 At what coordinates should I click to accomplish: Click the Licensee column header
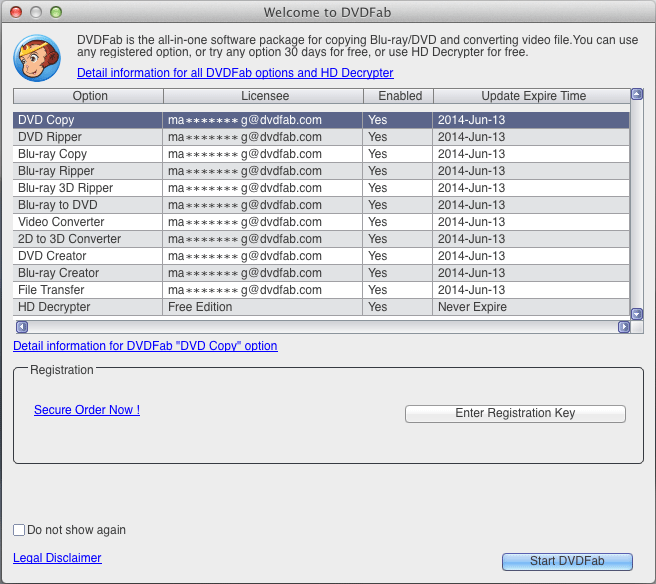tap(263, 96)
